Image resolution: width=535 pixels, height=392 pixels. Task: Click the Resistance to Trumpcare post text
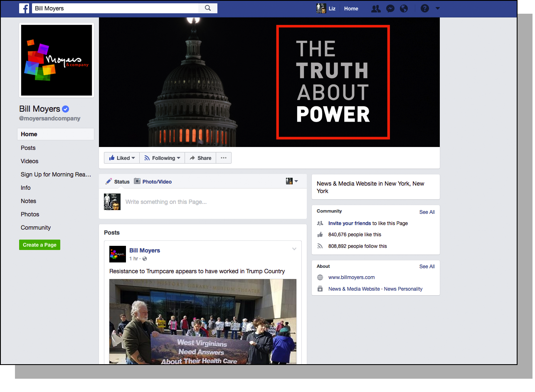click(x=197, y=271)
